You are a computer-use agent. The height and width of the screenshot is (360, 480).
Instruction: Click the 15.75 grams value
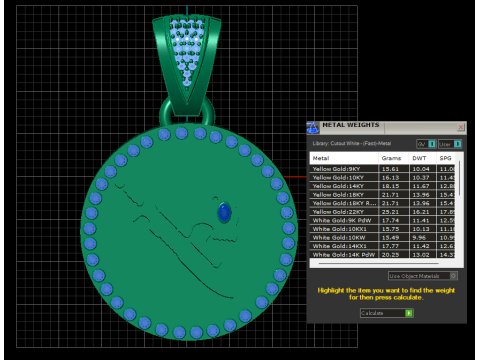pos(390,229)
